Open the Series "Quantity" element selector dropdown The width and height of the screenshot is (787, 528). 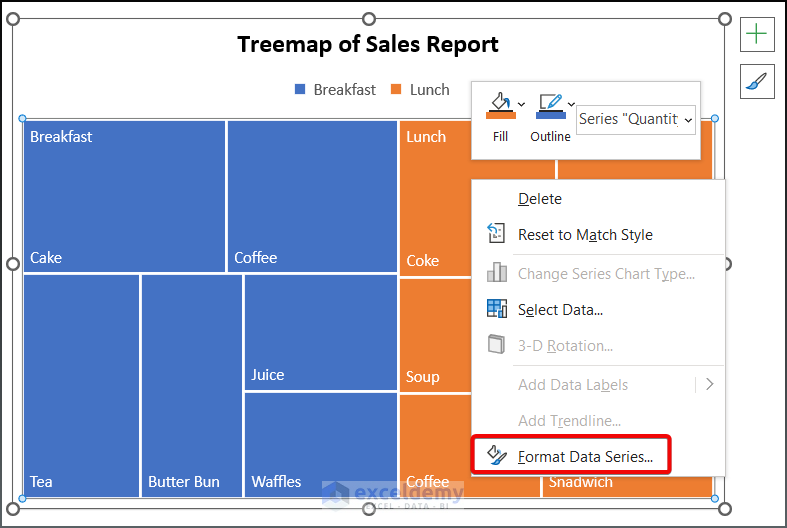coord(636,119)
